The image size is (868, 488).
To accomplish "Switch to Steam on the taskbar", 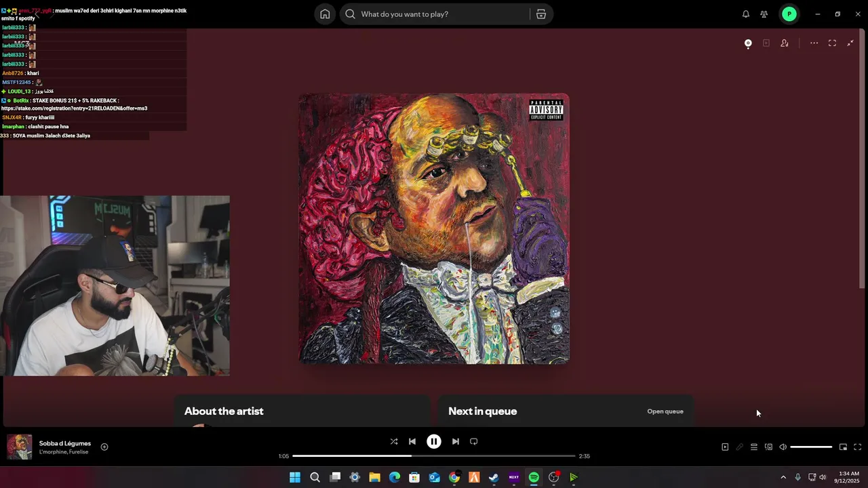I will coord(494,477).
